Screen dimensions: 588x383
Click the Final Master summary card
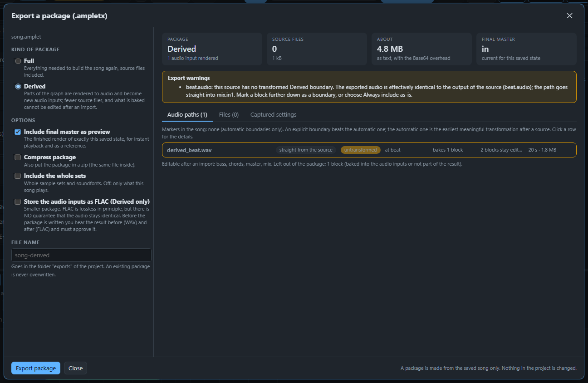(526, 49)
